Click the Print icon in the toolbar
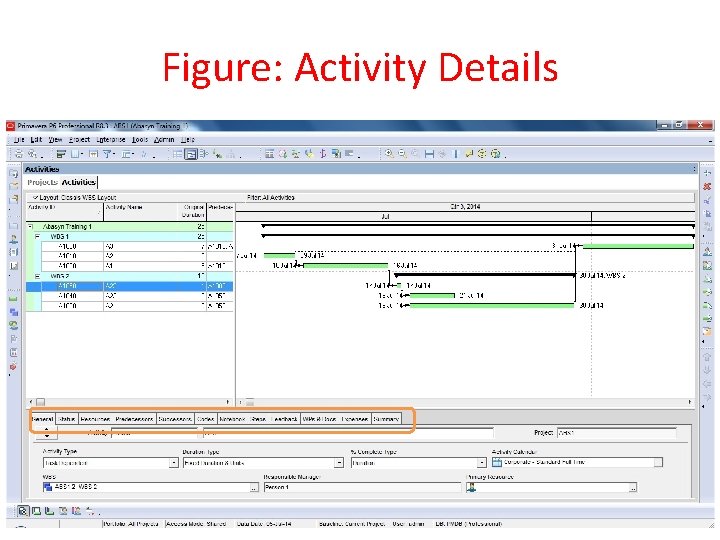This screenshot has width=720, height=540. pyautogui.click(x=19, y=154)
